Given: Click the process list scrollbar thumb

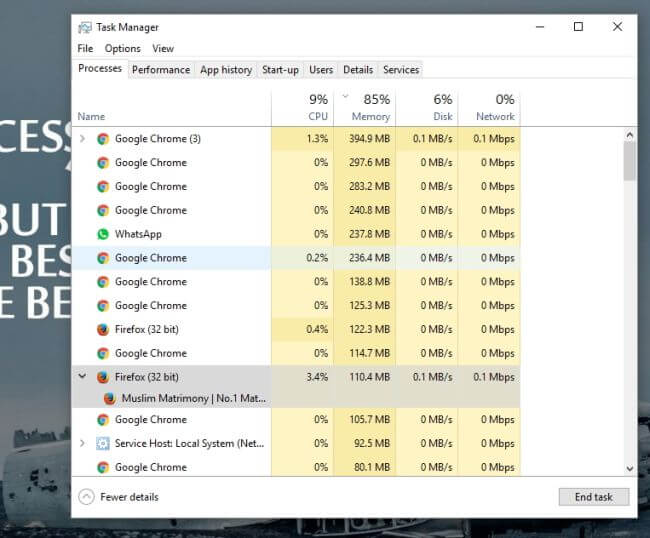Looking at the screenshot, I should point(629,161).
